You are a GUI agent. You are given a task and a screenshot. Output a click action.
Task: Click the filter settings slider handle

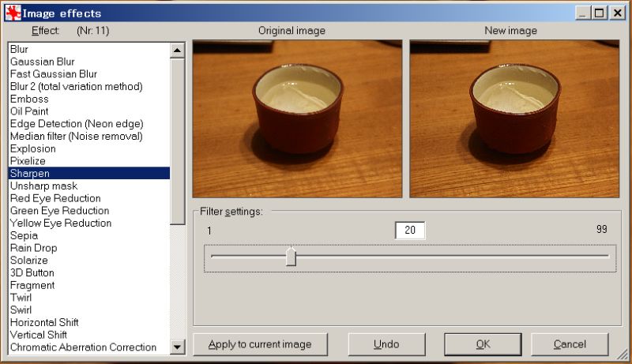point(291,257)
